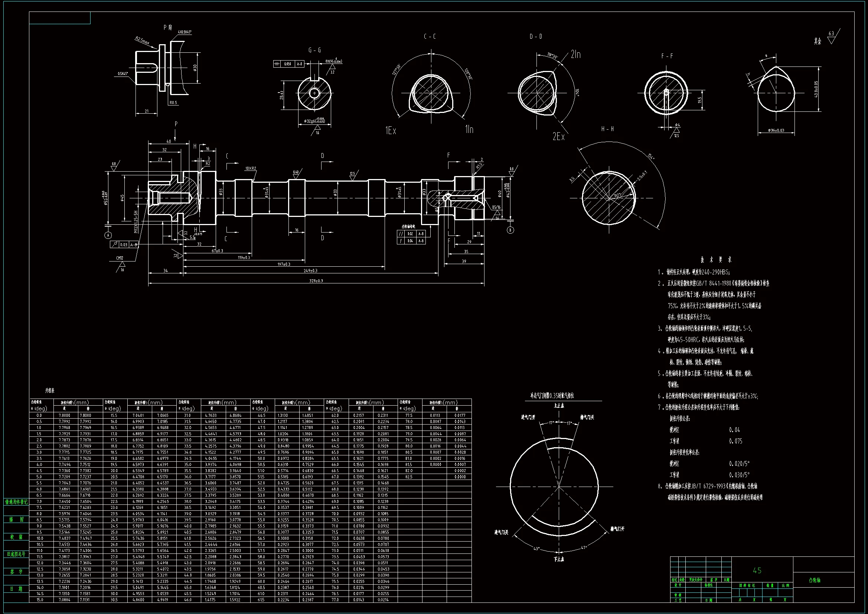The width and height of the screenshot is (868, 614).
Task: Select the 0.050 A-B symmetry tolerance frame
Action: click(x=289, y=64)
